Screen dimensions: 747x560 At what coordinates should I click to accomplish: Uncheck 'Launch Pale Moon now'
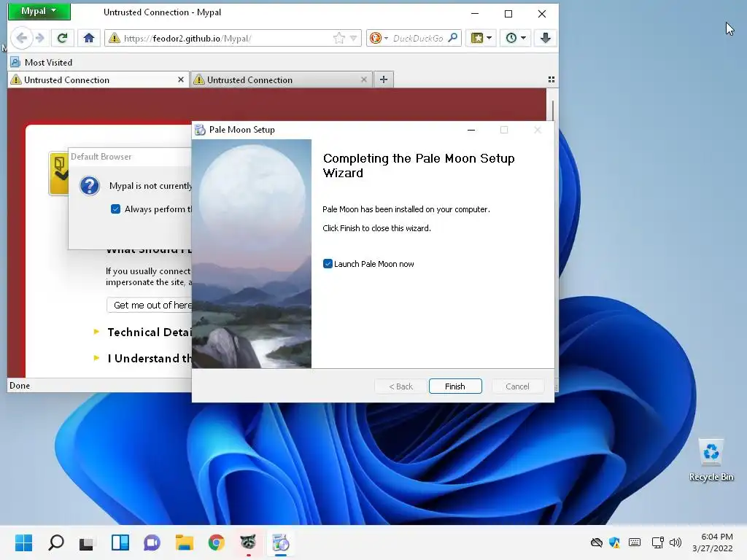[x=328, y=264]
